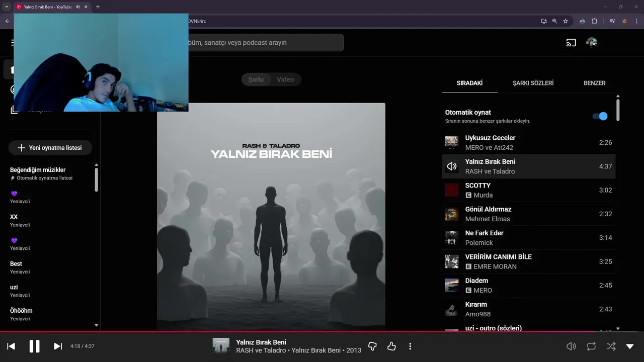Click the volume speaker icon

click(571, 346)
